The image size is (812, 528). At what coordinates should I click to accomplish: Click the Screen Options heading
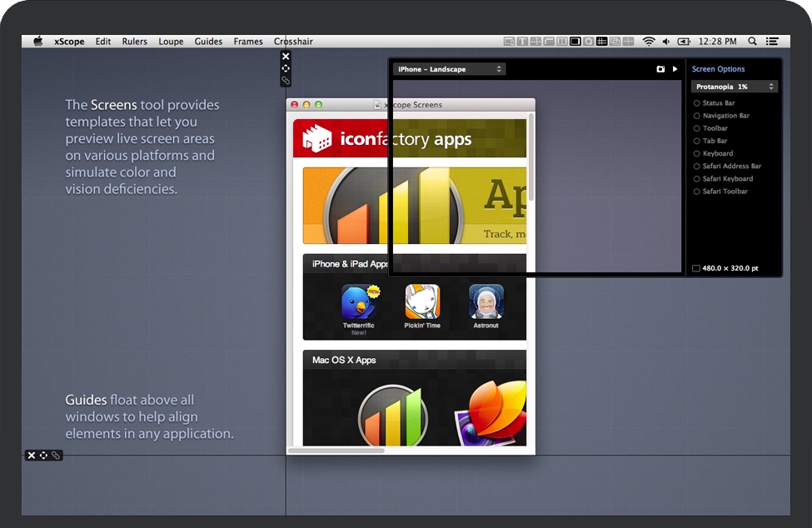[x=718, y=69]
